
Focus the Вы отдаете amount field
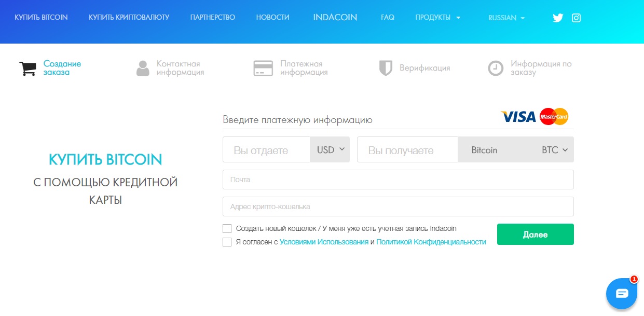(x=266, y=150)
